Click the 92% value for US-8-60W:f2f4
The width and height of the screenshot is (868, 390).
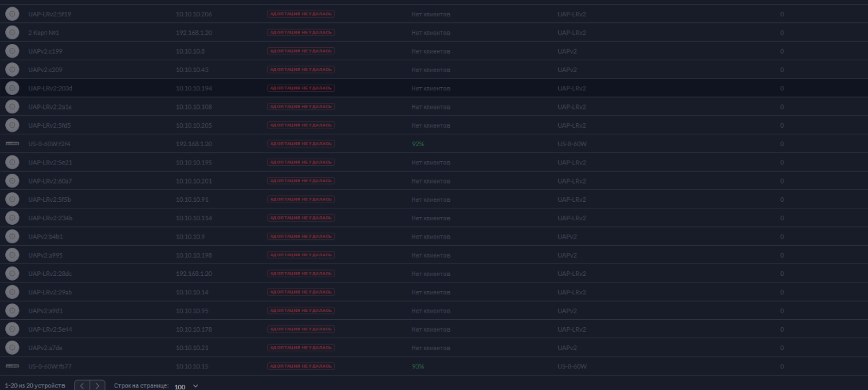click(417, 144)
